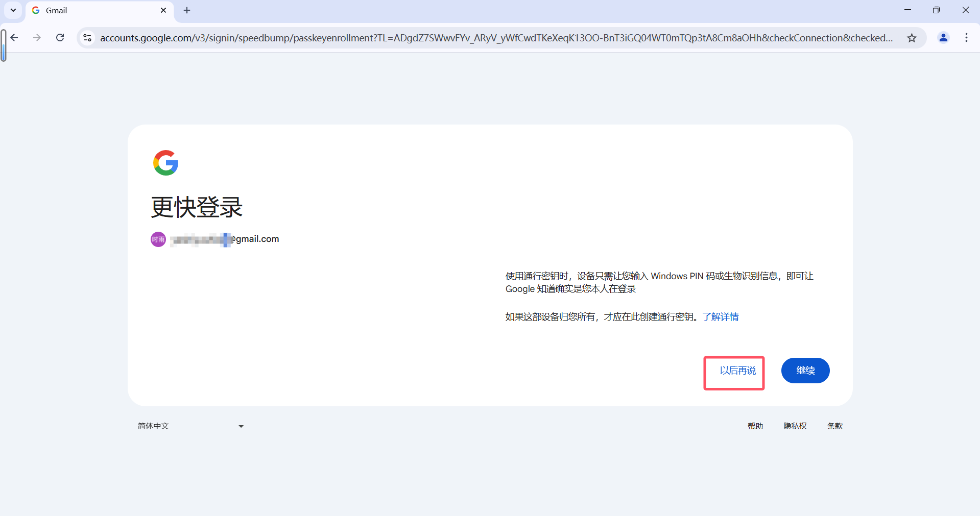The height and width of the screenshot is (516, 980).
Task: Click the Google logo
Action: coord(166,163)
